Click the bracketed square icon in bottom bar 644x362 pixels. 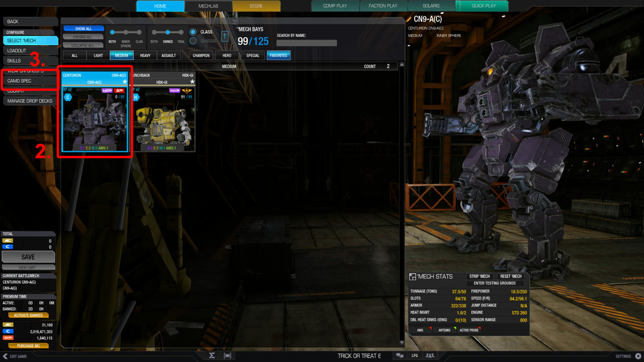[x=227, y=355]
